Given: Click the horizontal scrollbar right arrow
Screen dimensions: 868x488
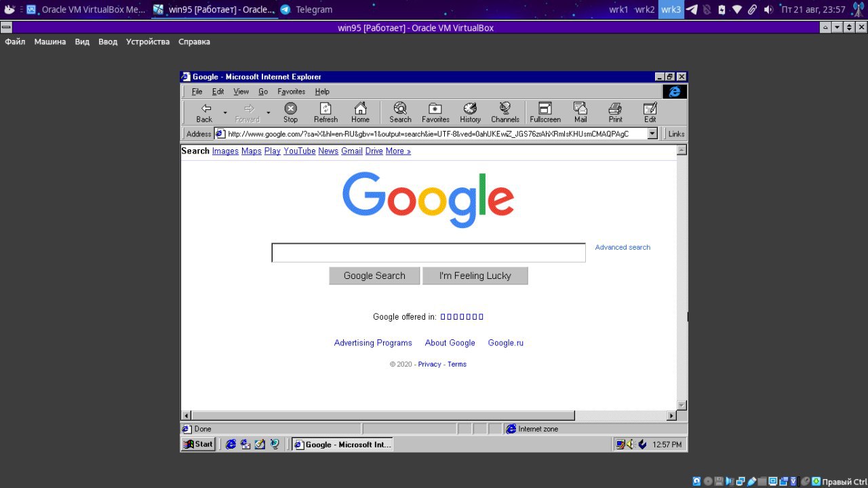Looking at the screenshot, I should (x=671, y=415).
